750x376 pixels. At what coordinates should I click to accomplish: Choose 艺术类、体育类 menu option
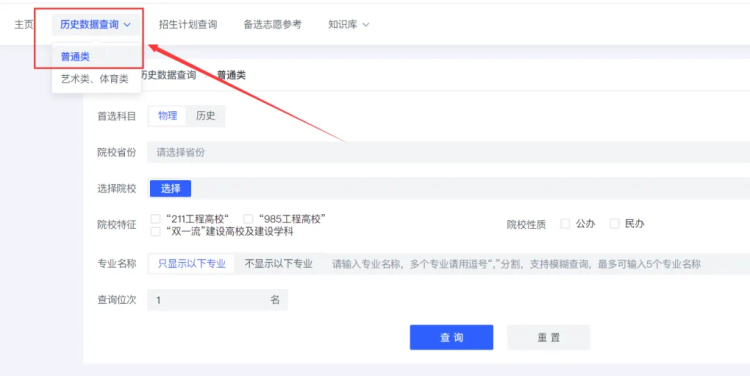click(95, 79)
